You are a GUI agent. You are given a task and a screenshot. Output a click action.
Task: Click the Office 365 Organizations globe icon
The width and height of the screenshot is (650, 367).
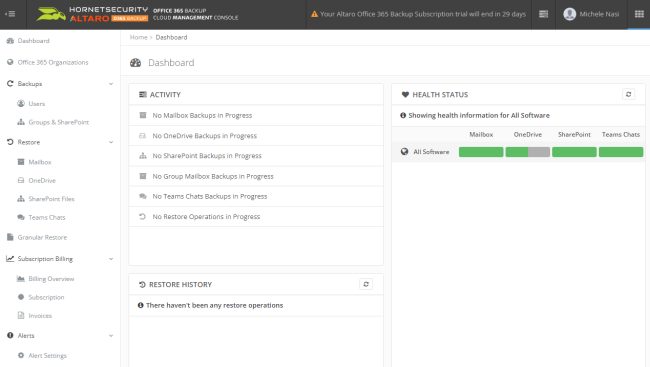pyautogui.click(x=10, y=62)
